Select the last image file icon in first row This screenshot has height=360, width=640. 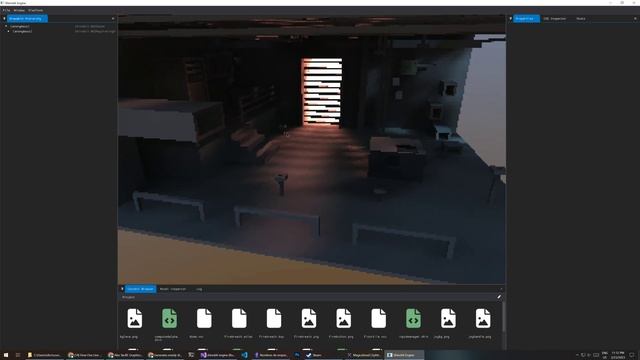[x=483, y=318]
